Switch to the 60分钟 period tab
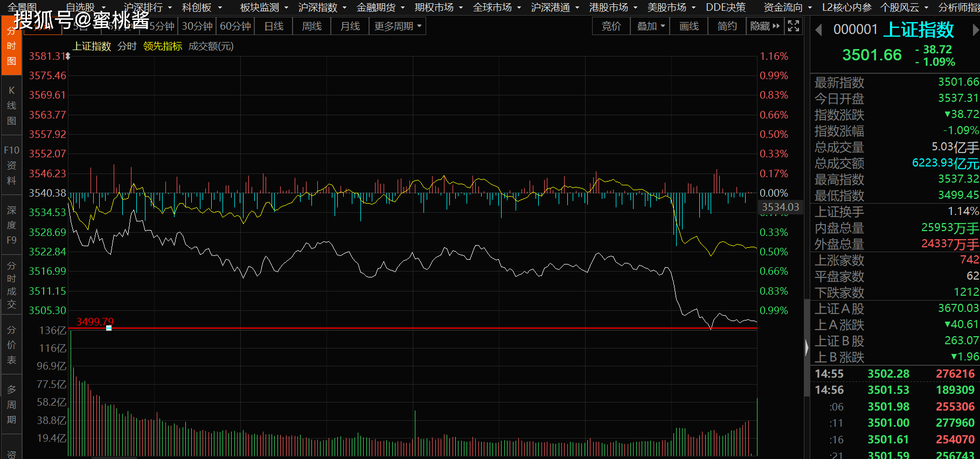The width and height of the screenshot is (980, 459). 235,26
